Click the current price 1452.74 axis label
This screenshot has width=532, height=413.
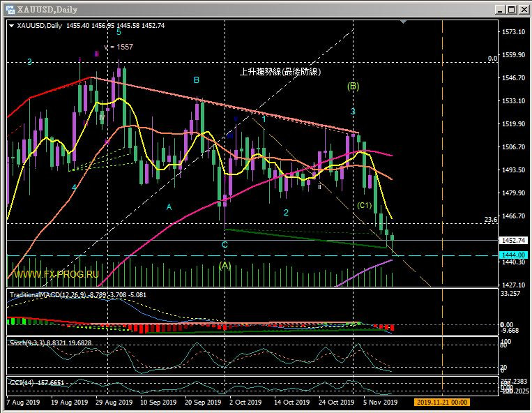515,241
